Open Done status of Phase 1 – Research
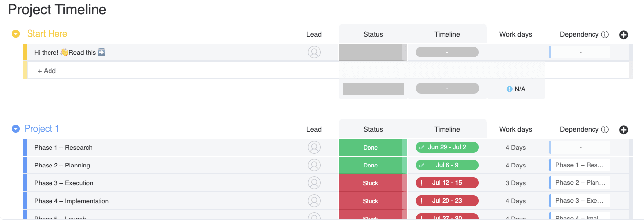 pyautogui.click(x=370, y=148)
